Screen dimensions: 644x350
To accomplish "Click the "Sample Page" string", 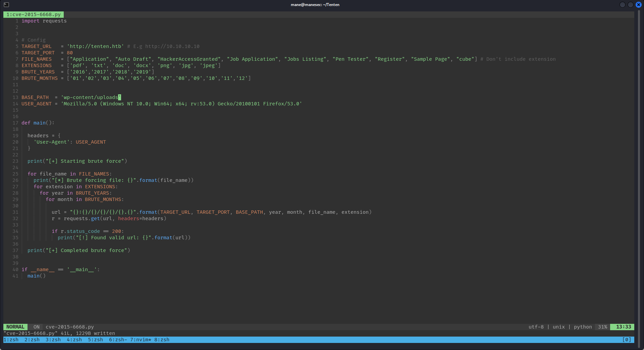I will coord(431,59).
